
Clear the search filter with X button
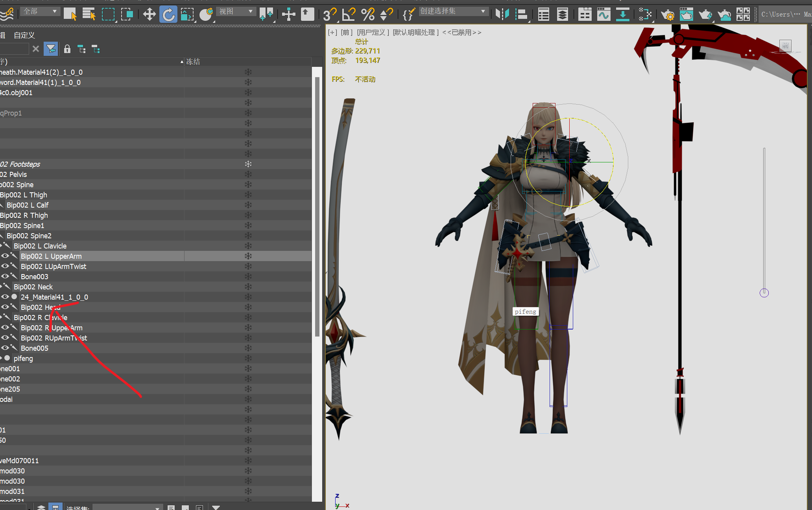pyautogui.click(x=36, y=49)
